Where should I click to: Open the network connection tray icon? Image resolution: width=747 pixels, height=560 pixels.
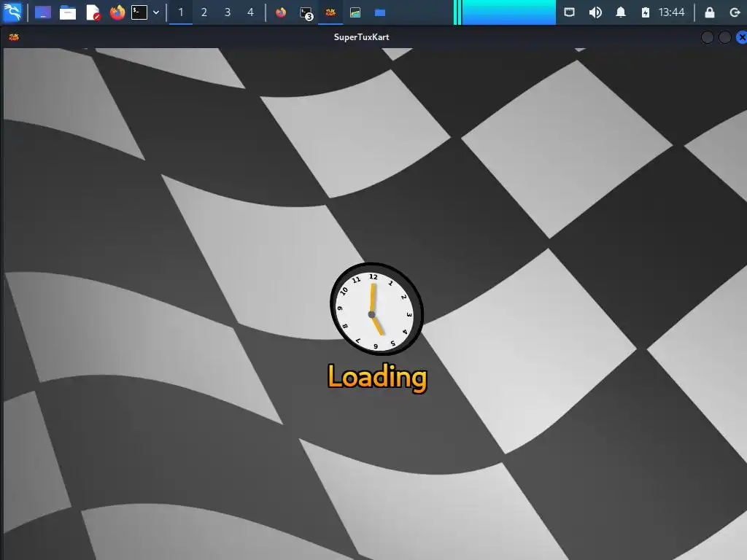tap(569, 12)
